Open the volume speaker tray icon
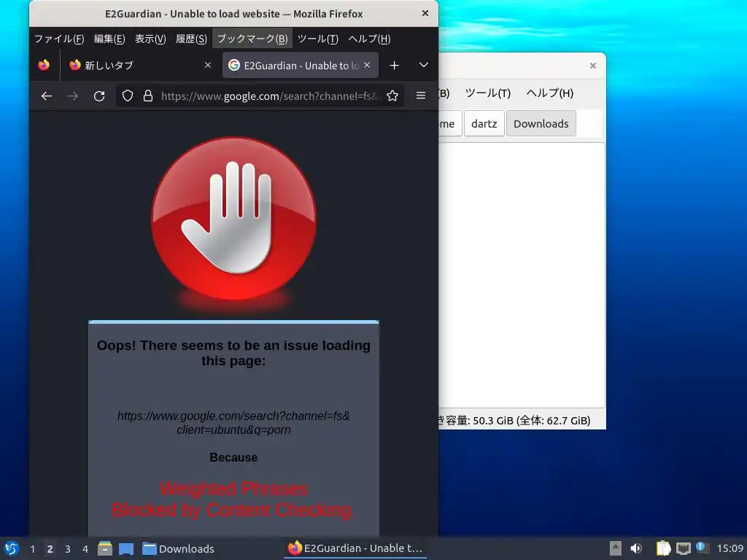The width and height of the screenshot is (747, 560). tap(636, 548)
